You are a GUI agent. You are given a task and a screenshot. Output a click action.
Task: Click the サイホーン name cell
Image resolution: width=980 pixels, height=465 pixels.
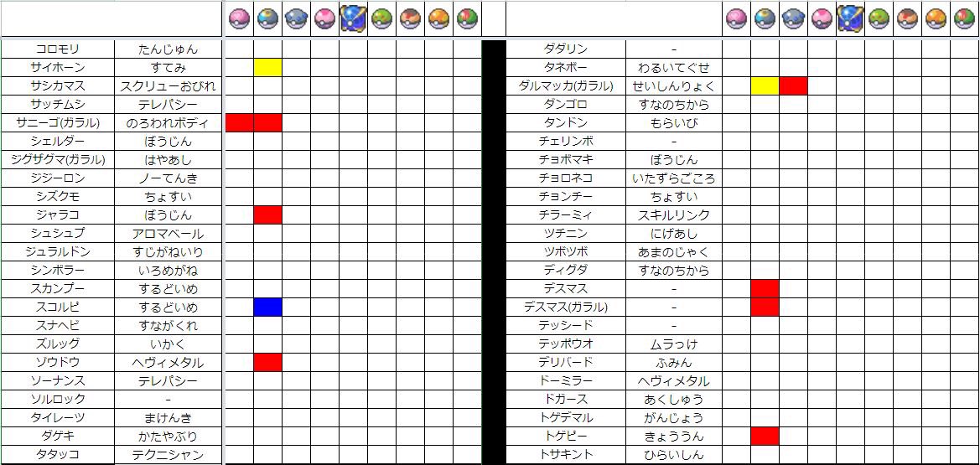58,68
